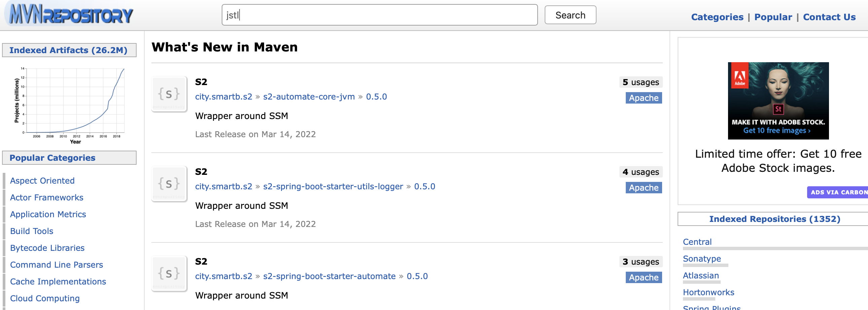Click the ADS VIA CARBON label
Image resolution: width=868 pixels, height=310 pixels.
pyautogui.click(x=838, y=193)
